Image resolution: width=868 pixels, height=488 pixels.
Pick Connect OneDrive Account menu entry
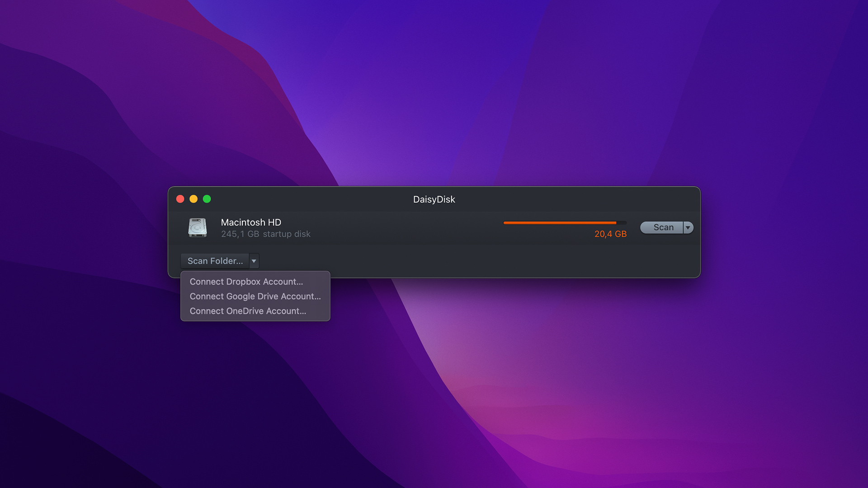tap(248, 311)
